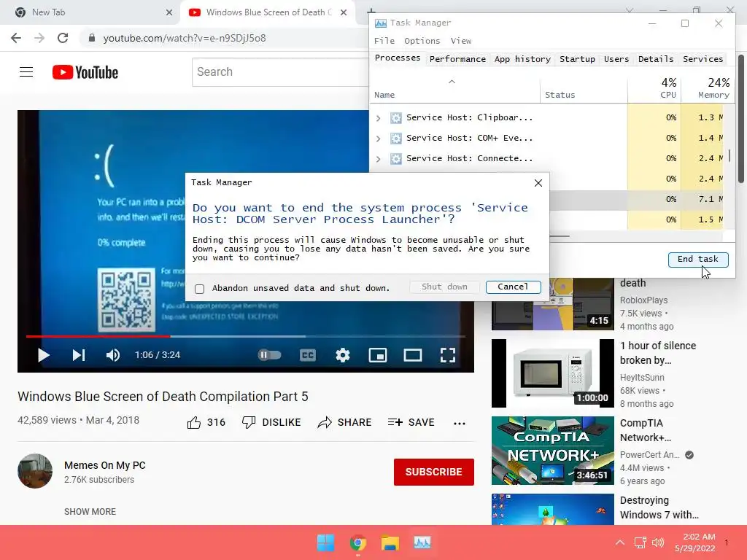747x560 pixels.
Task: Open YouTube hamburger guide menu
Action: (26, 72)
